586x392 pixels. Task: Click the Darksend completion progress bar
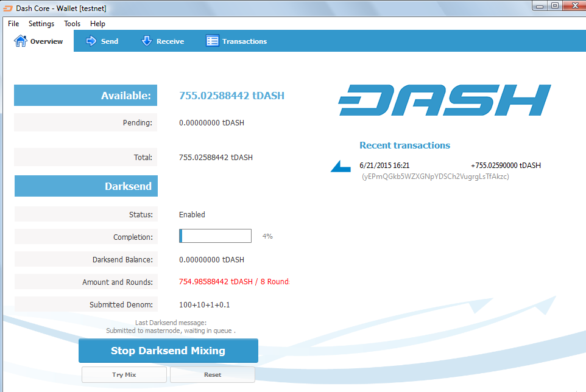coord(215,236)
